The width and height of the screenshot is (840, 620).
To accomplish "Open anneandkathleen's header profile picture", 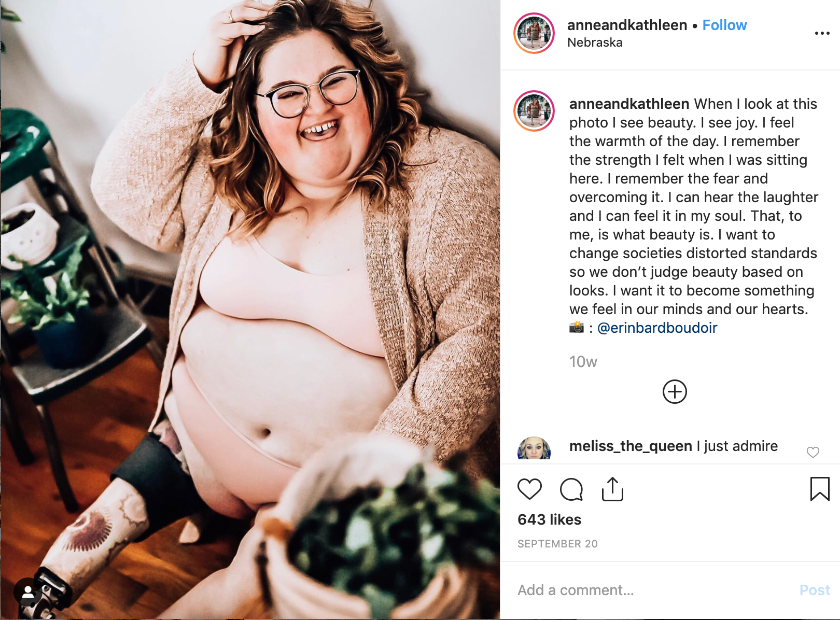I will coord(534,33).
